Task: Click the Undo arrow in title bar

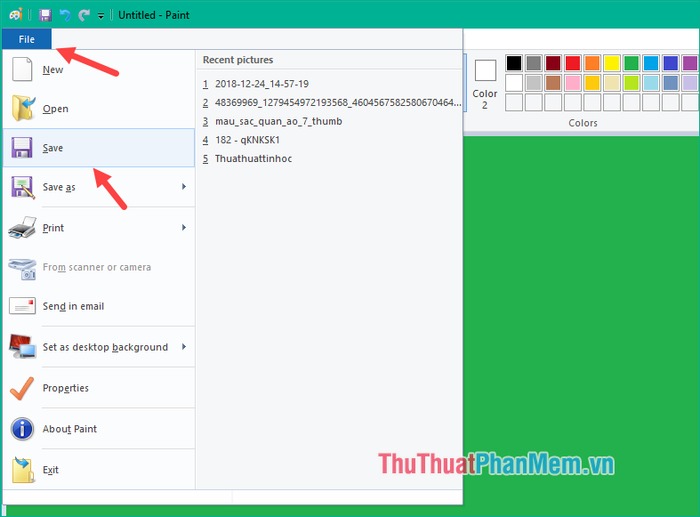Action: click(65, 15)
